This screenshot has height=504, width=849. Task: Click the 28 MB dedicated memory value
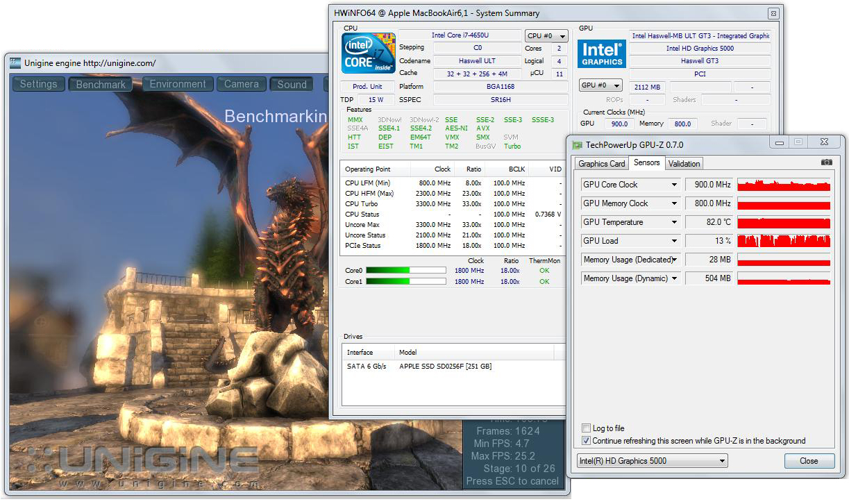709,260
